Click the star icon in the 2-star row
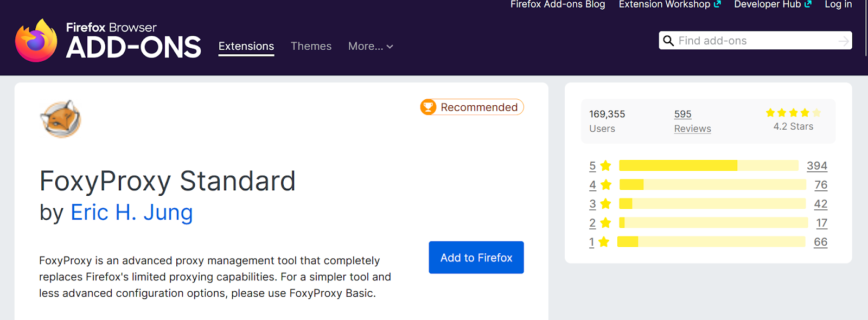 point(606,222)
